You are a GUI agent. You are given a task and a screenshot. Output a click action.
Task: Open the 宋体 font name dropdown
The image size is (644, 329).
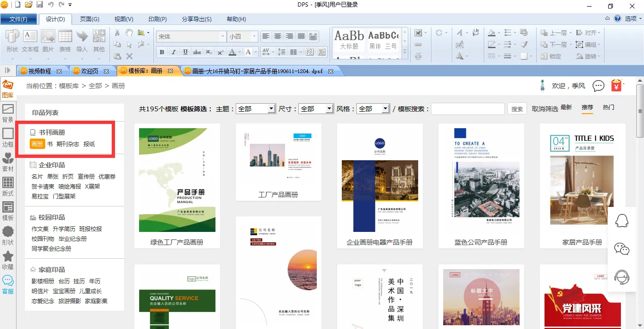click(223, 36)
